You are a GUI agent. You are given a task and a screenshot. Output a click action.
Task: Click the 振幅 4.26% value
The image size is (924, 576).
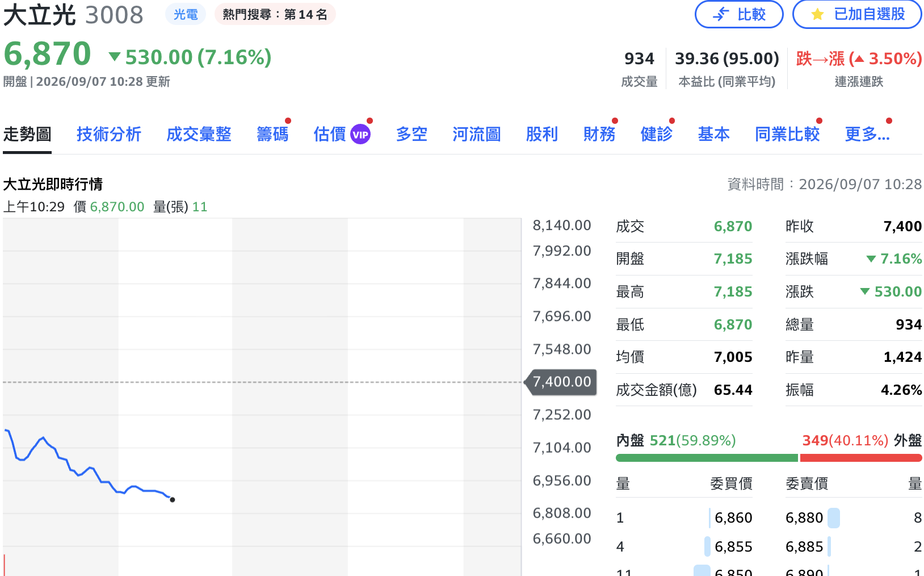(901, 390)
